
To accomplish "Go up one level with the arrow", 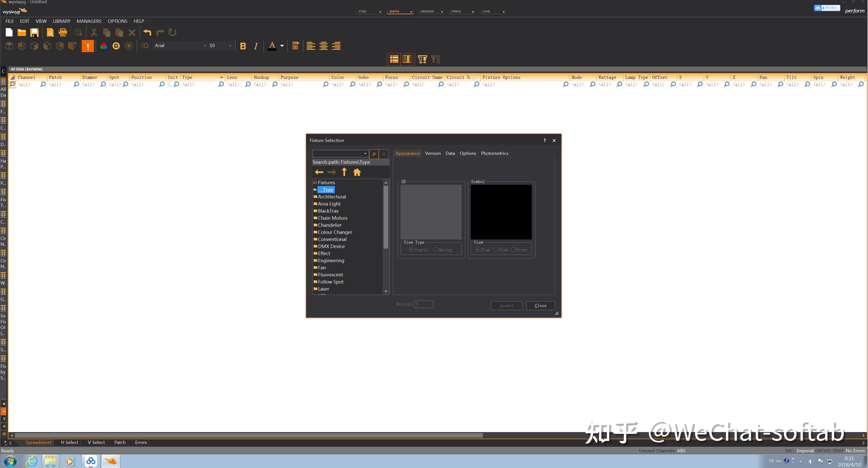I will [344, 172].
